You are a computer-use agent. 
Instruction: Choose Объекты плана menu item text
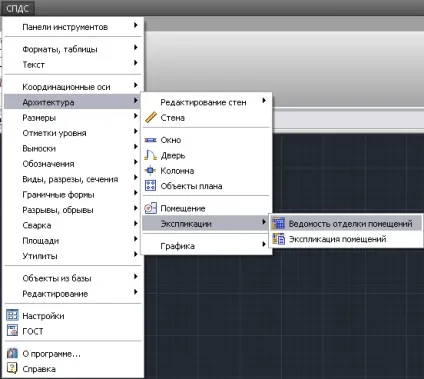(x=191, y=186)
